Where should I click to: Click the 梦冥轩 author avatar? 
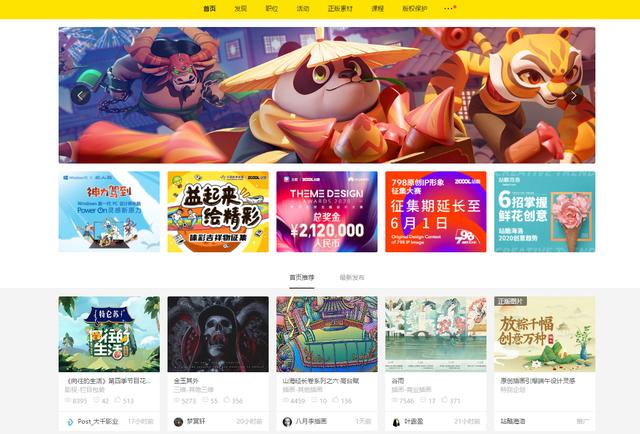click(178, 422)
